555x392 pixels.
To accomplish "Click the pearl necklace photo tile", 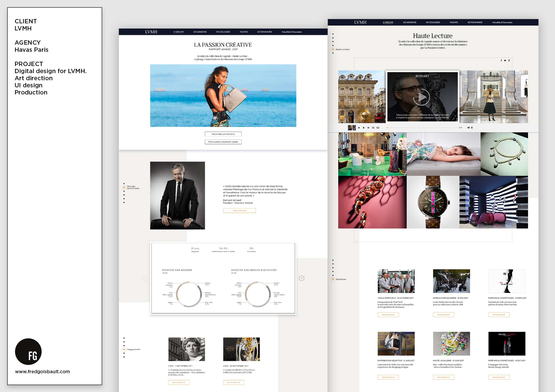I will point(504,154).
